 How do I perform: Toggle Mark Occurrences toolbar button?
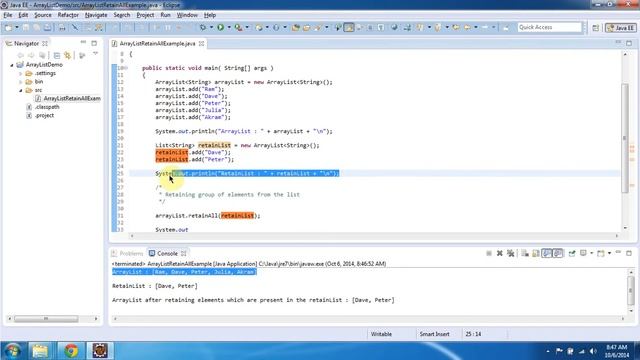click(x=349, y=27)
